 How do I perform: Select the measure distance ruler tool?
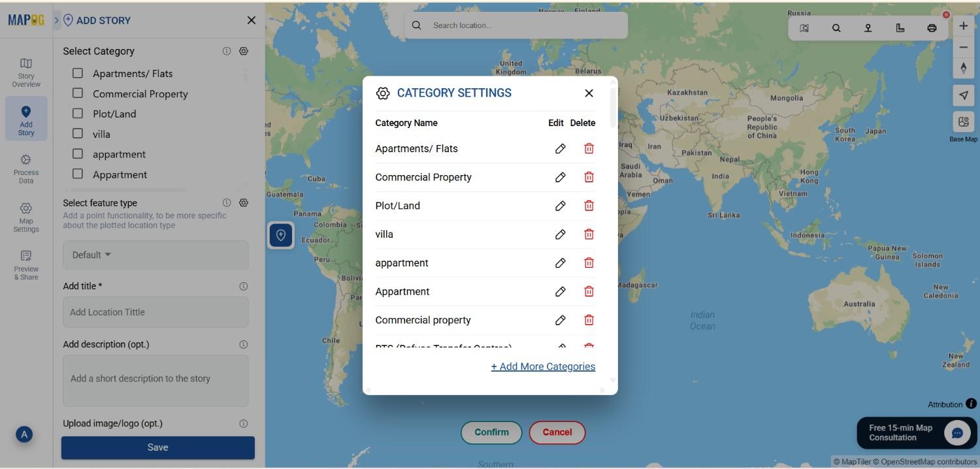coord(900,27)
